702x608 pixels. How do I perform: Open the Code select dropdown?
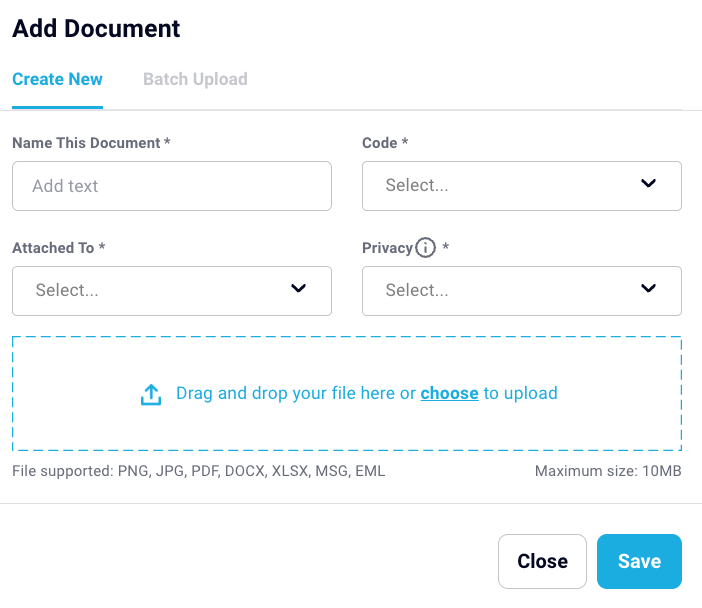pos(522,186)
